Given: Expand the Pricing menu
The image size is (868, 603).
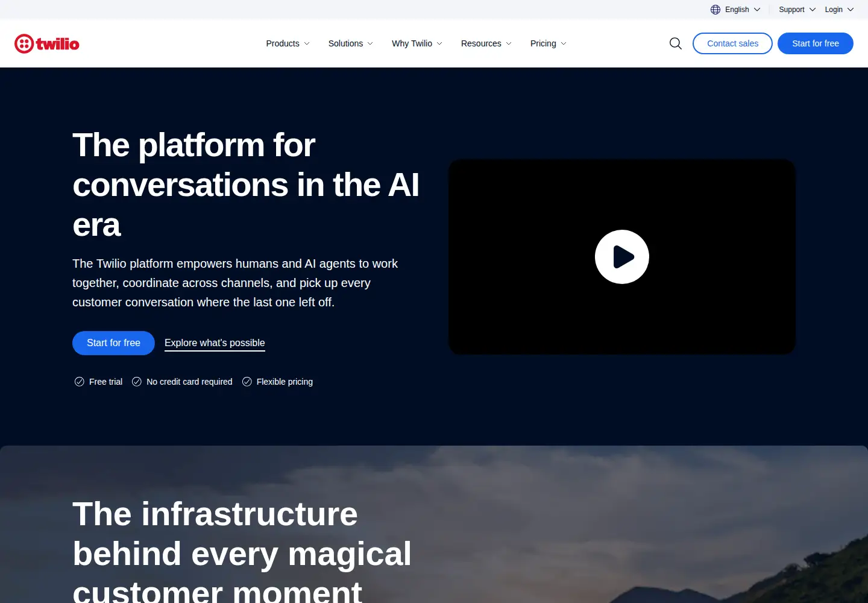Looking at the screenshot, I should tap(548, 43).
